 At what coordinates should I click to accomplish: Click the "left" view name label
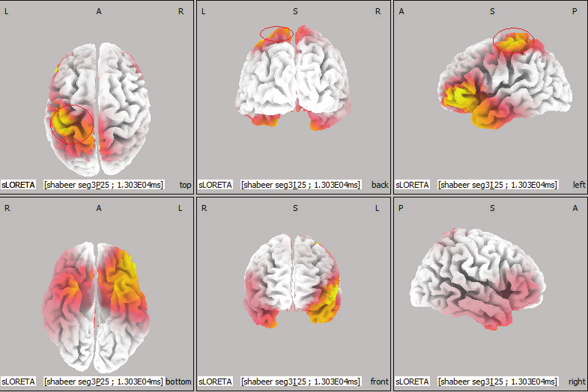click(x=578, y=185)
